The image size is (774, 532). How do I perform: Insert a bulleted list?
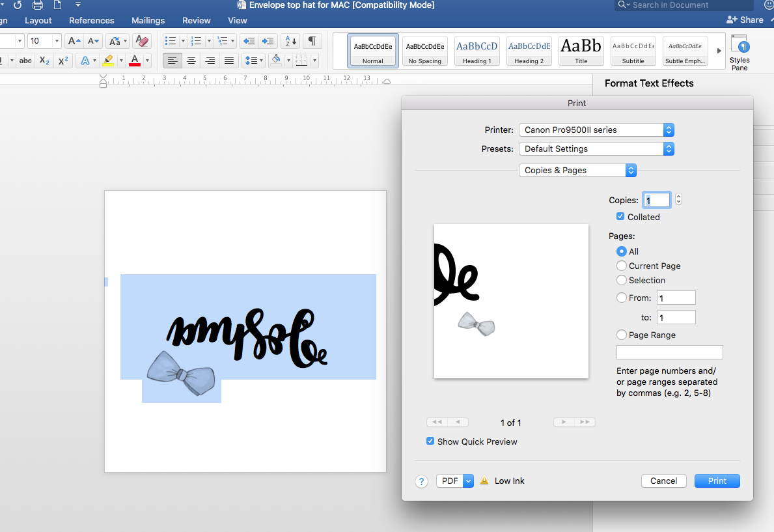pos(171,41)
